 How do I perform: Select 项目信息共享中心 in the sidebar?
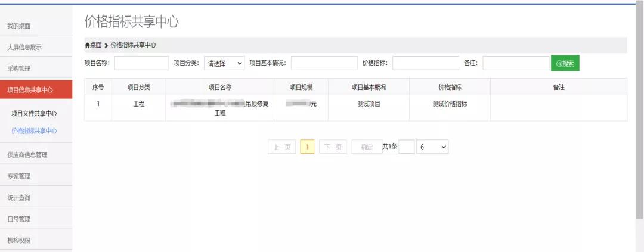[x=36, y=90]
